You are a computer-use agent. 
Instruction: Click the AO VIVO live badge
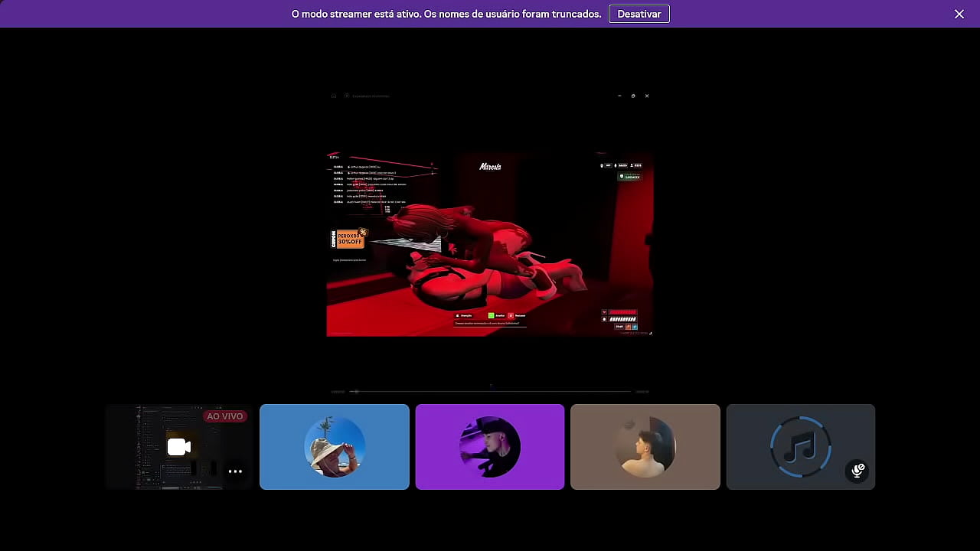pos(224,416)
